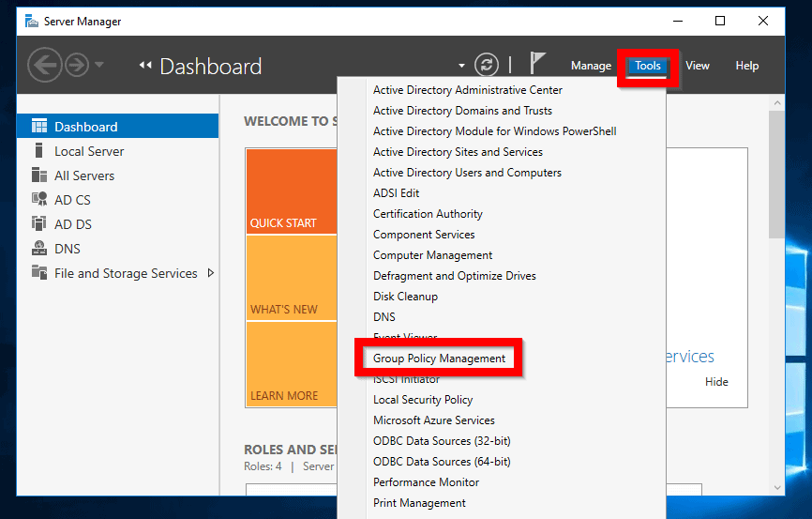The image size is (812, 519).
Task: Open Active Directory Administrative Center
Action: 468,90
